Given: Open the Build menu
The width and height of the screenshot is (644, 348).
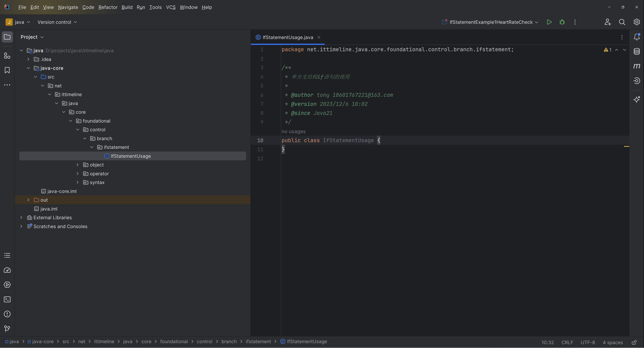Looking at the screenshot, I should point(127,7).
